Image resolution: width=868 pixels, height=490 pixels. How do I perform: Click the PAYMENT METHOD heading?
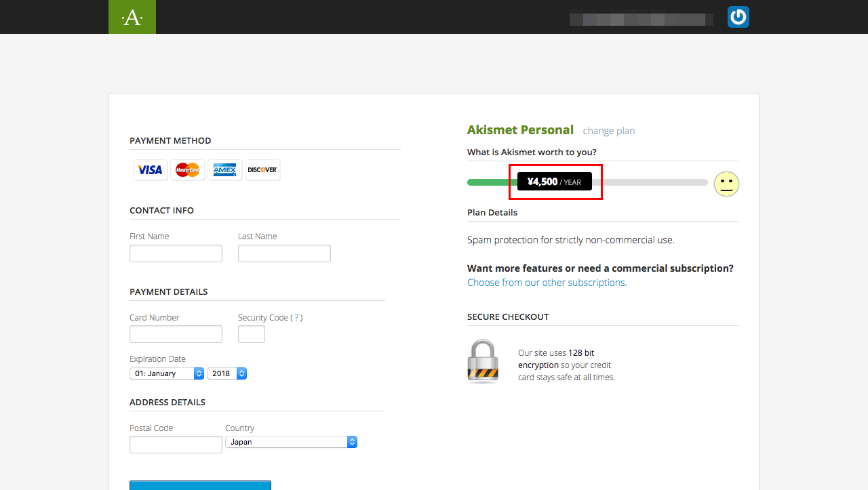[x=170, y=141]
